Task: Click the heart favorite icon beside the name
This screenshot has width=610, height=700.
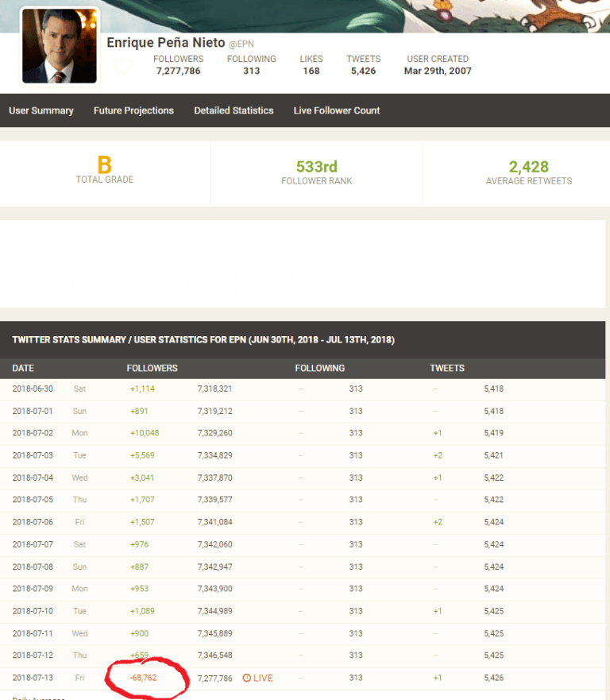Action: pyautogui.click(x=123, y=67)
